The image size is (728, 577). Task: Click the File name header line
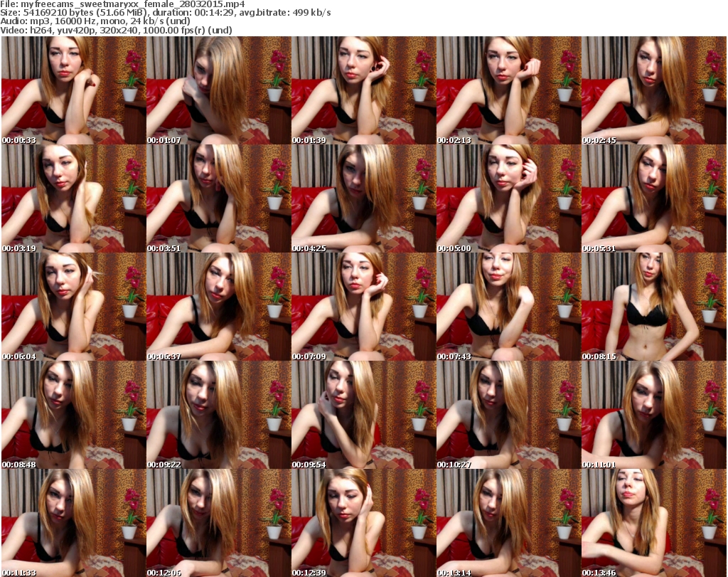pyautogui.click(x=122, y=4)
